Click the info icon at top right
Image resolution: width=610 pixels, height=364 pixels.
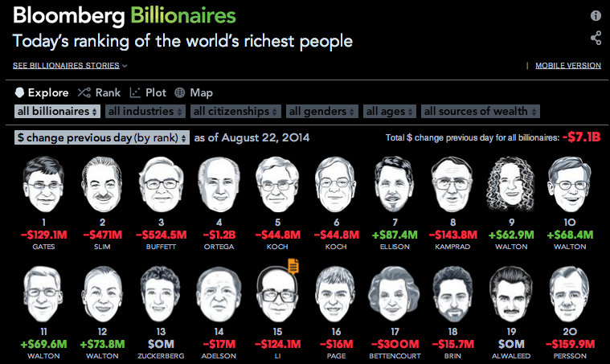[596, 16]
